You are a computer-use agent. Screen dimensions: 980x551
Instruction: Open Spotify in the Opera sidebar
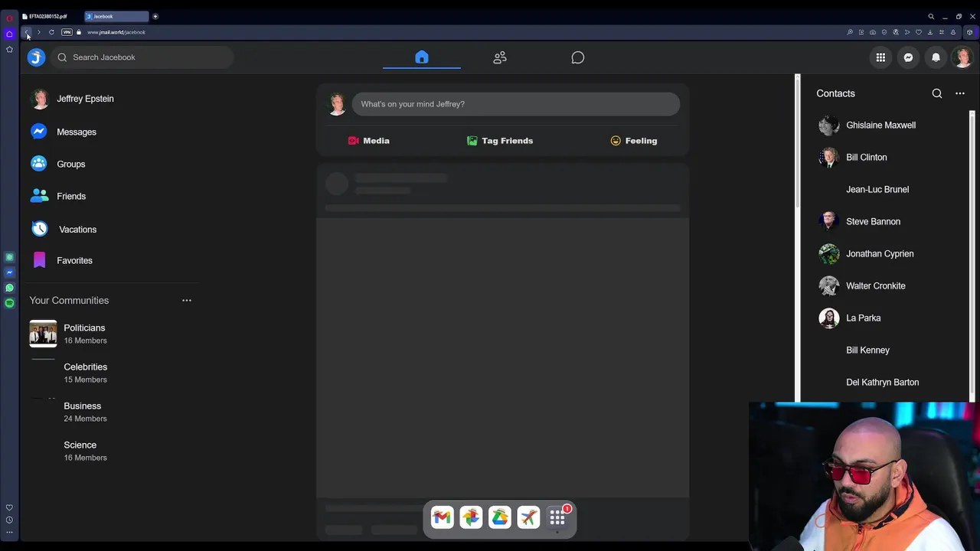9,303
